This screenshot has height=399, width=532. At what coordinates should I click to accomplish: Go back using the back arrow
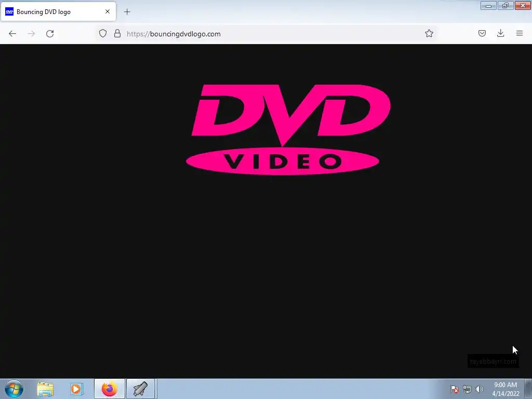pos(12,34)
